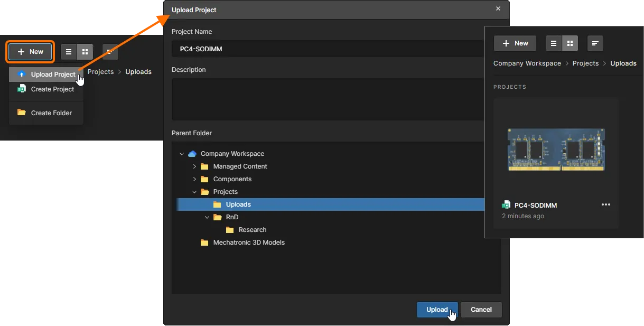Click the New button in the left panel
The image size is (644, 326).
click(x=30, y=52)
